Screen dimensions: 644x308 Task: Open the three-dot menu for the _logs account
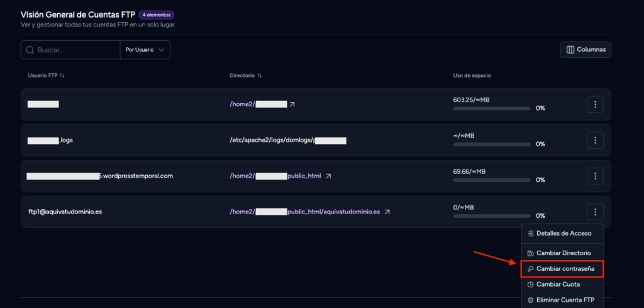pos(595,140)
